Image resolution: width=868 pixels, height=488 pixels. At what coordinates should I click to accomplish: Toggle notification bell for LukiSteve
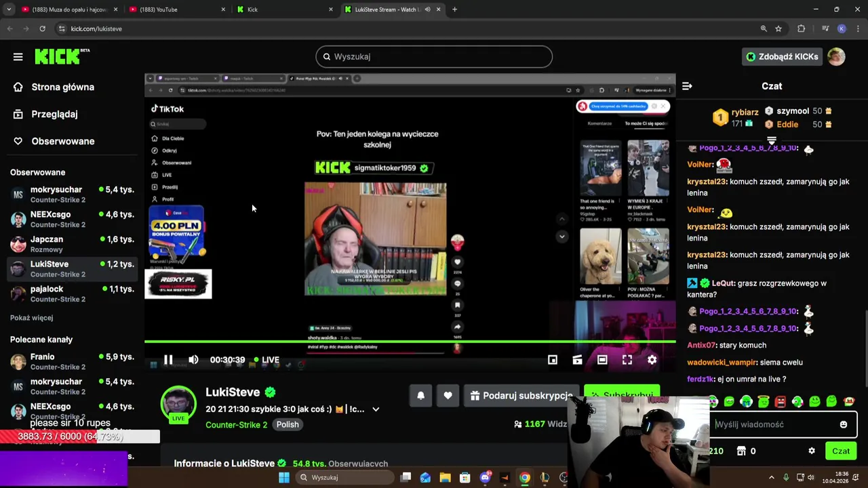coord(420,396)
